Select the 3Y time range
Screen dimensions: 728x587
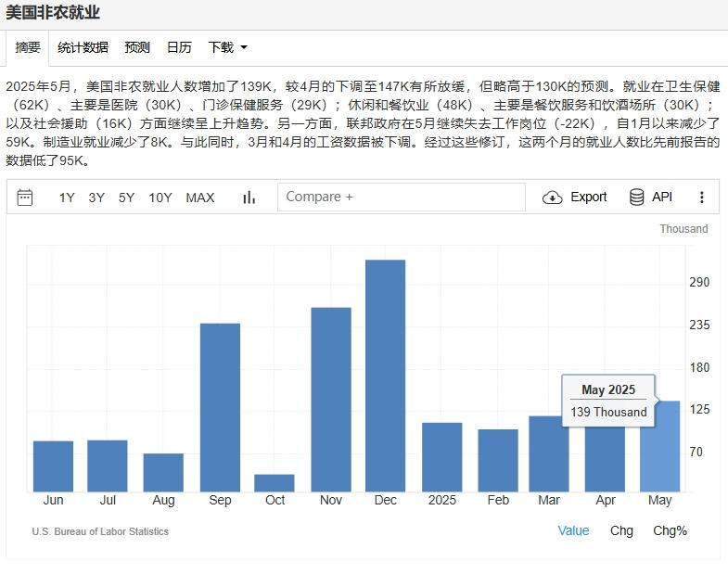coord(96,198)
